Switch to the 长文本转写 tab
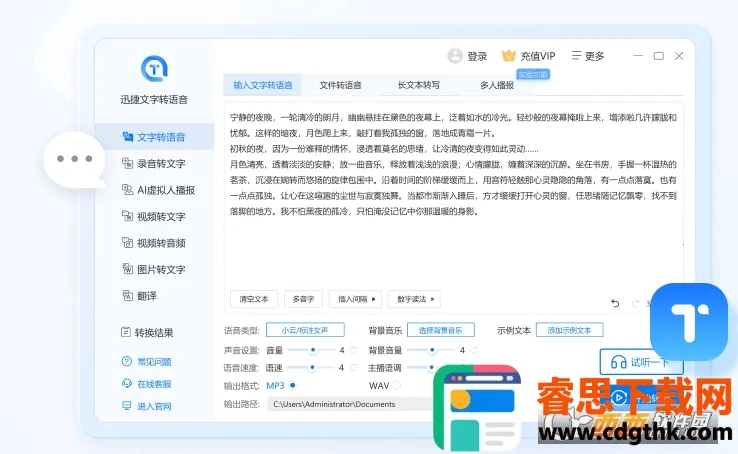This screenshot has height=454, width=738. coord(418,85)
